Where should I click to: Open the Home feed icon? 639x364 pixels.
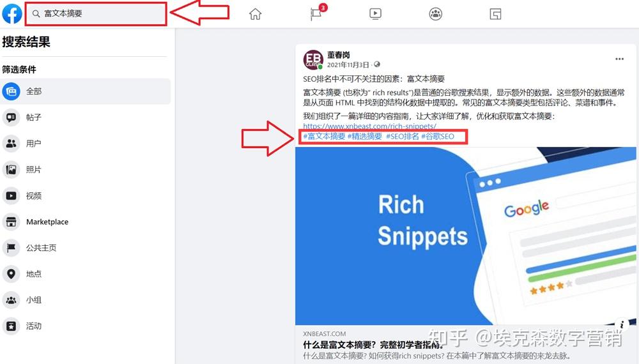[x=255, y=14]
